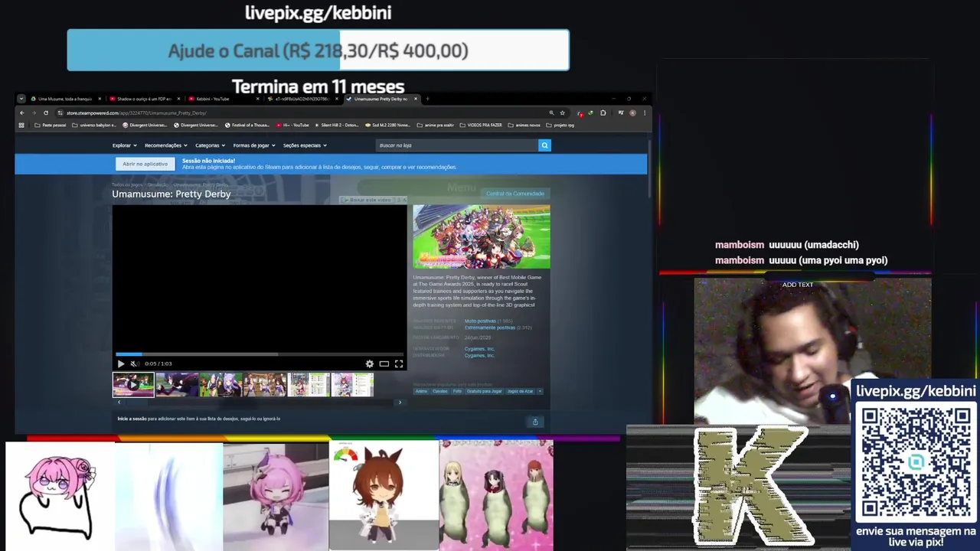
Task: Open the 'Festival of a Thousa...' bookmark
Action: pyautogui.click(x=247, y=125)
